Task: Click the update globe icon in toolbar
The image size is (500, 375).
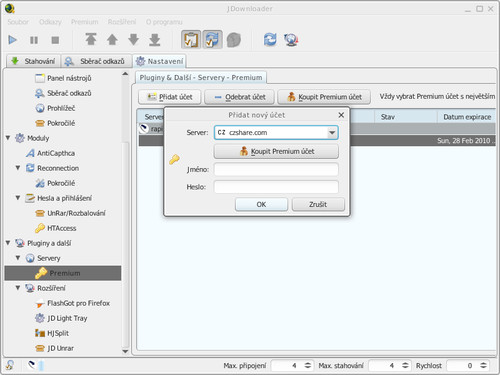Action: click(291, 40)
